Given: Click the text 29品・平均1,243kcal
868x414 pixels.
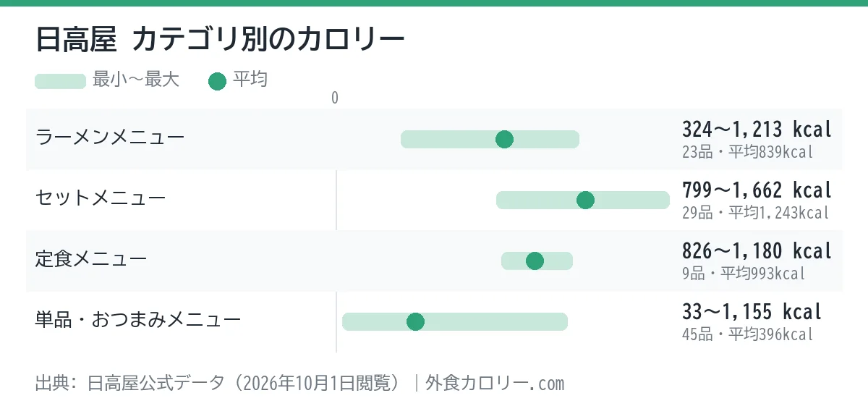Looking at the screenshot, I should click(755, 213).
